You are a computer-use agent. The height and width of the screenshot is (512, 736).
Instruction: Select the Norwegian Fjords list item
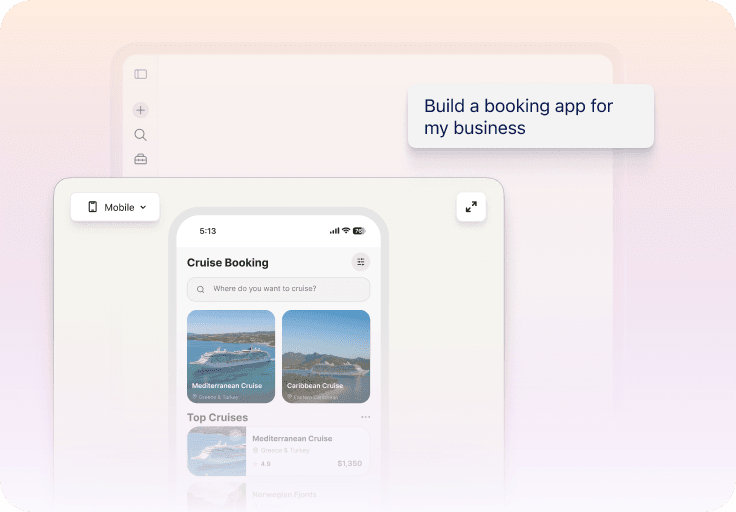tap(278, 497)
